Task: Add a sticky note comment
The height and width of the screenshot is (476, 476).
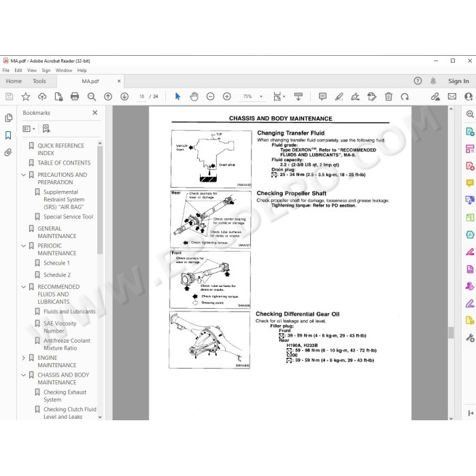Action: [x=322, y=97]
